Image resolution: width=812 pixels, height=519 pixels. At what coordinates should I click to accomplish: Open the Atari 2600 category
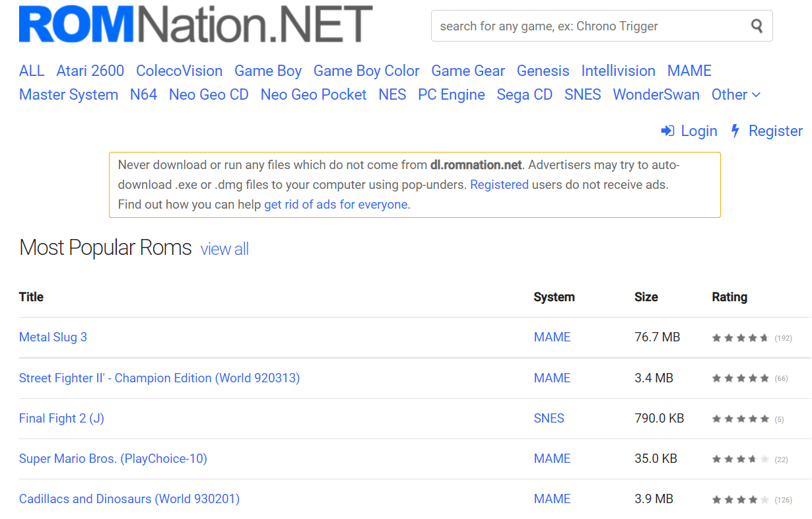(90, 71)
